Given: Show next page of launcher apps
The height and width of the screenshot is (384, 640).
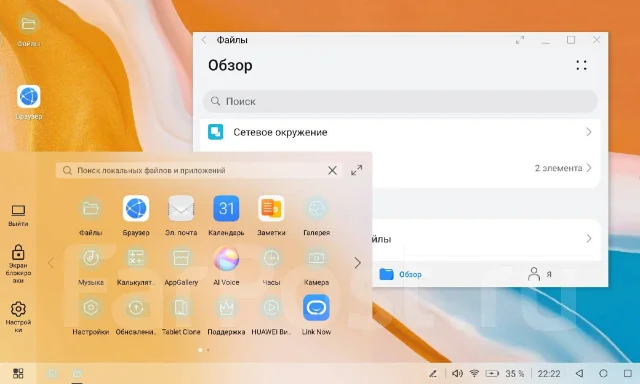Looking at the screenshot, I should pyautogui.click(x=358, y=263).
